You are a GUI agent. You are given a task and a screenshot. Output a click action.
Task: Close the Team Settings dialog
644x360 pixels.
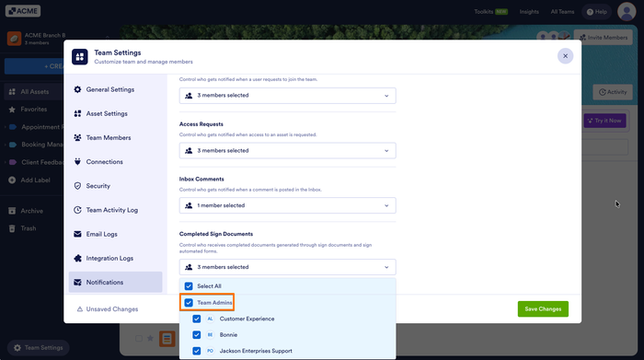point(565,56)
